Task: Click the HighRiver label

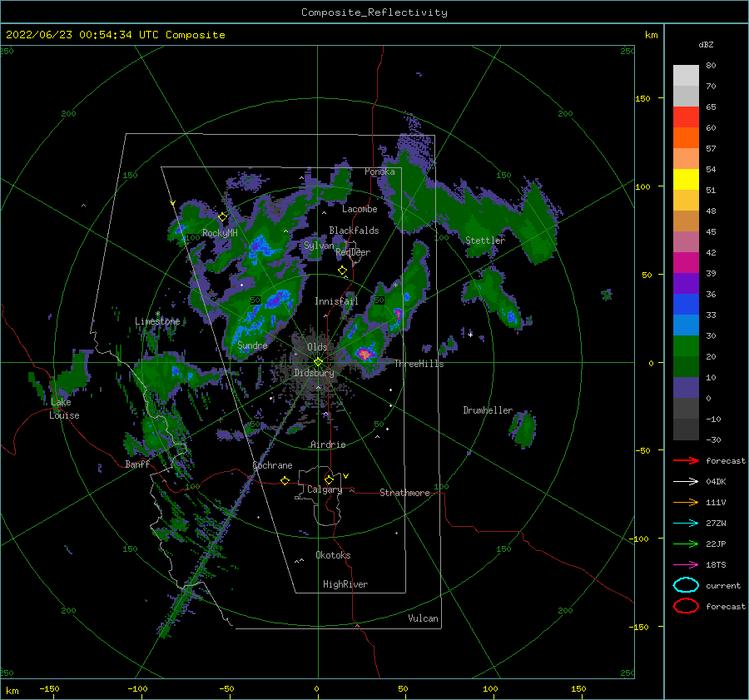Action: [345, 584]
